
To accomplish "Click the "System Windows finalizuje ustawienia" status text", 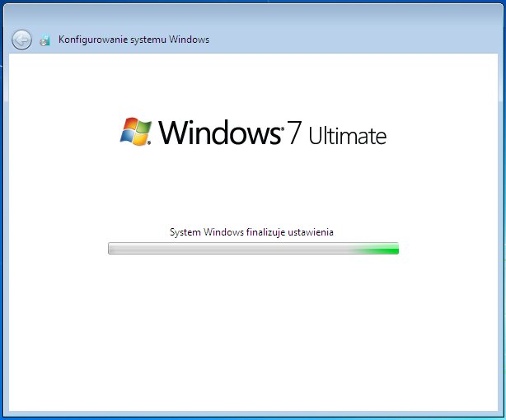I will (251, 232).
